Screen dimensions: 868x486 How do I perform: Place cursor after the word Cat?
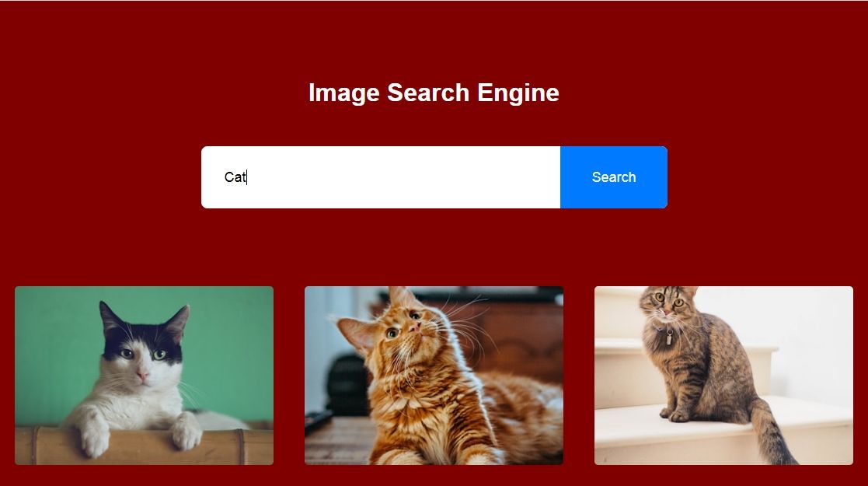247,177
